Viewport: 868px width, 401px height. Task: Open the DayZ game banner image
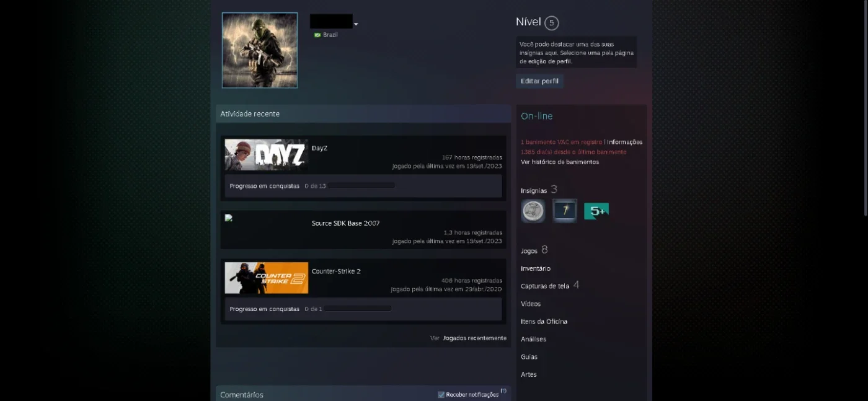pyautogui.click(x=266, y=155)
